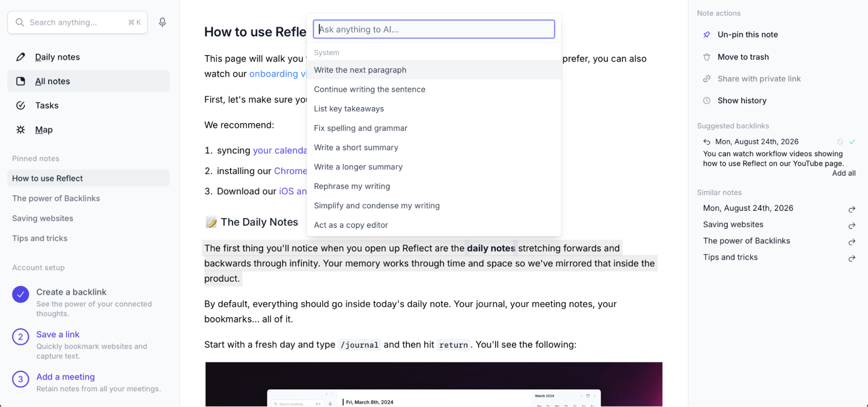Accept the suggested backlink with the green checkmark

(852, 142)
